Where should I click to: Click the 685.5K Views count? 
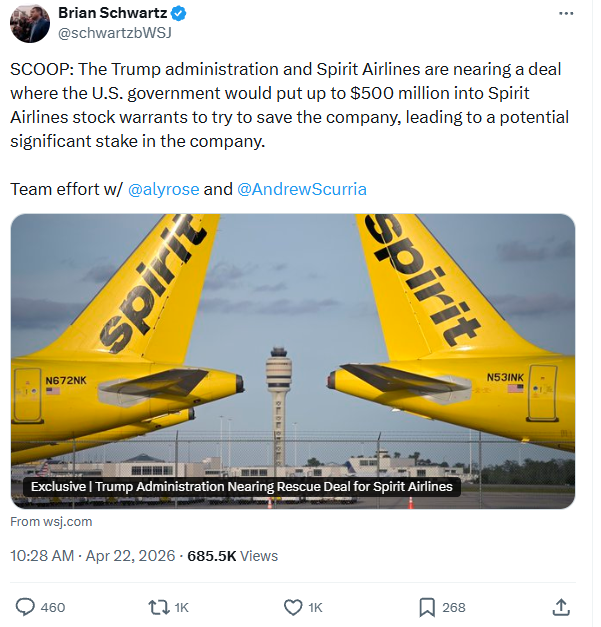[233, 555]
